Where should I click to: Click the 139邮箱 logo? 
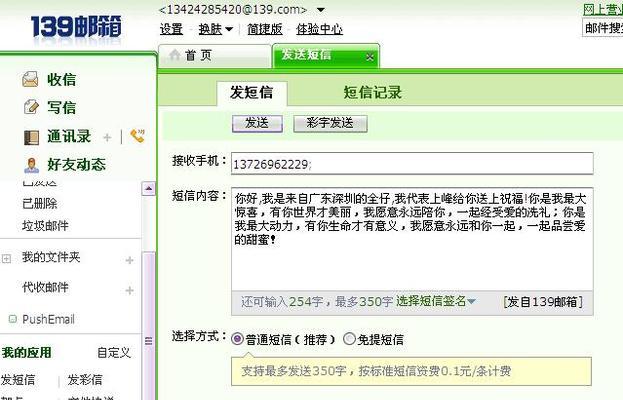click(x=76, y=27)
